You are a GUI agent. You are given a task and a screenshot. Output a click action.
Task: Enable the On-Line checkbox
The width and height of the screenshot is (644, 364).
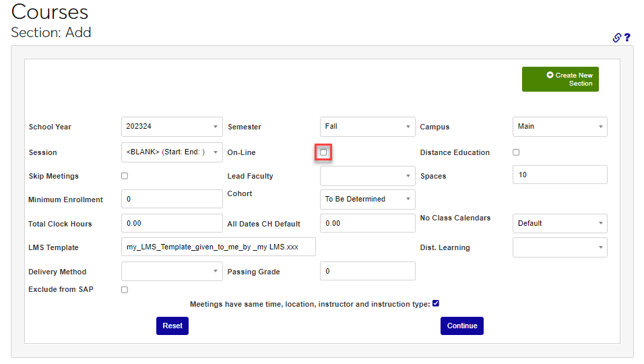(323, 152)
